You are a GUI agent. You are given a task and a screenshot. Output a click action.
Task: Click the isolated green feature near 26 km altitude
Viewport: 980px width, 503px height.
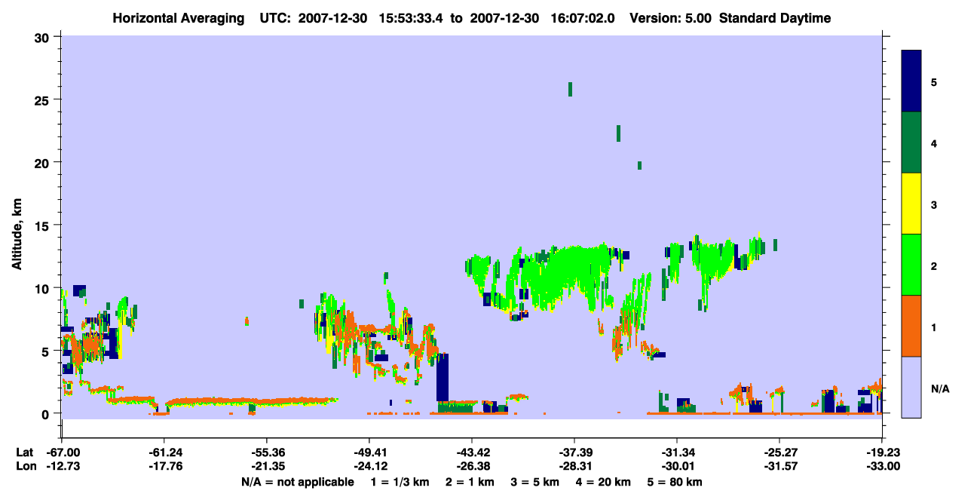(x=570, y=89)
